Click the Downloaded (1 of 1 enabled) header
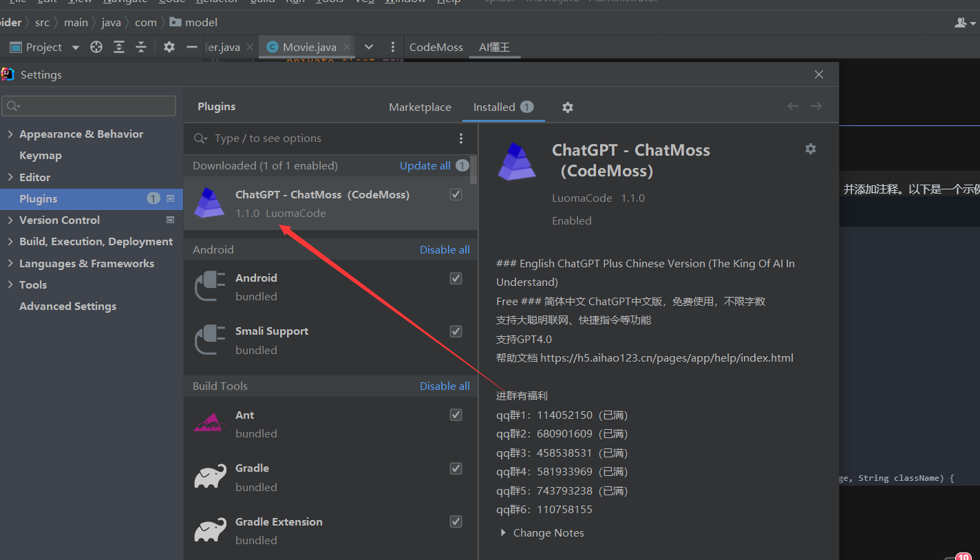The width and height of the screenshot is (980, 560). point(265,166)
